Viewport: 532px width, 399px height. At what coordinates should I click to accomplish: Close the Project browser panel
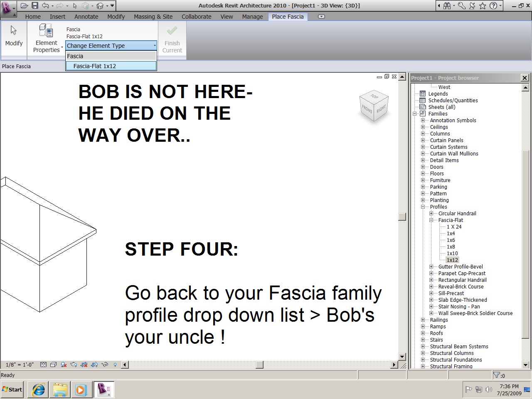(x=525, y=78)
